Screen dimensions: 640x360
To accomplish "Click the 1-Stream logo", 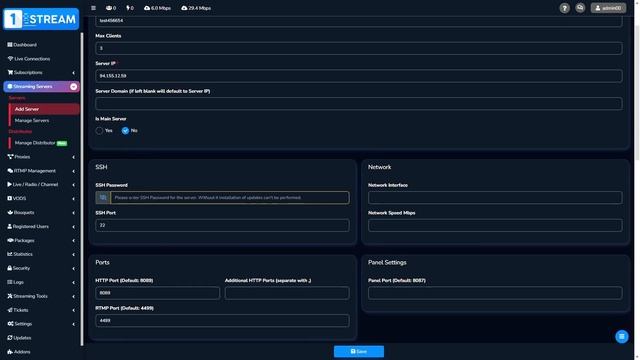I will (41, 19).
